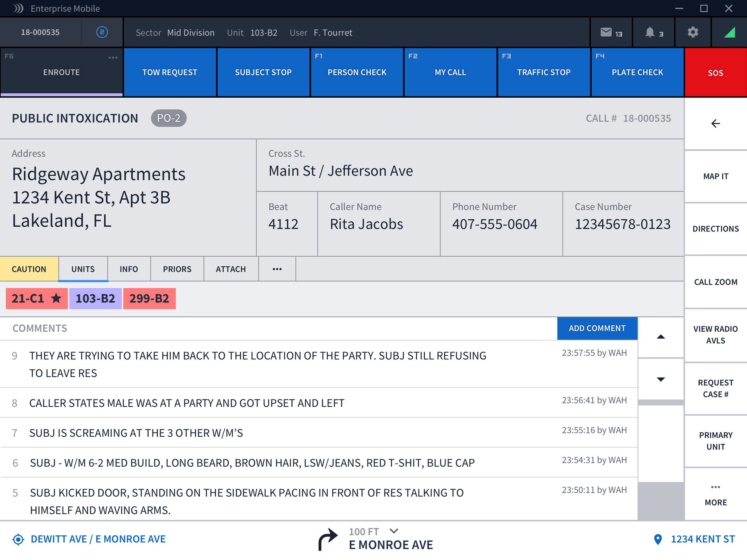Click the green signal strength indicator
This screenshot has width=747, height=560.
(729, 33)
